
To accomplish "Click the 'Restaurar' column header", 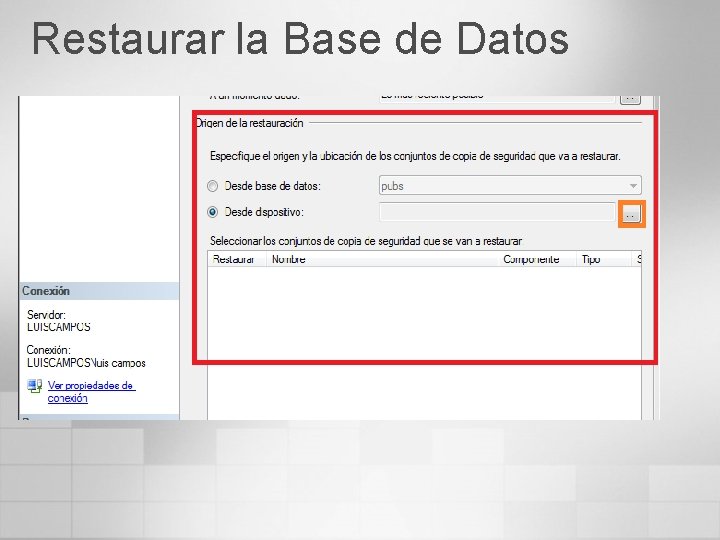I will (237, 259).
